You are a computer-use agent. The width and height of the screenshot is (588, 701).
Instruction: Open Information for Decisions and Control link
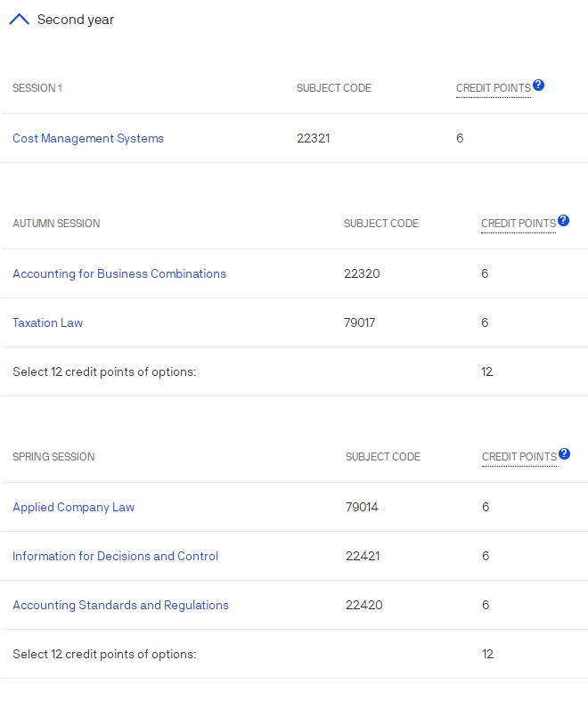tap(115, 556)
